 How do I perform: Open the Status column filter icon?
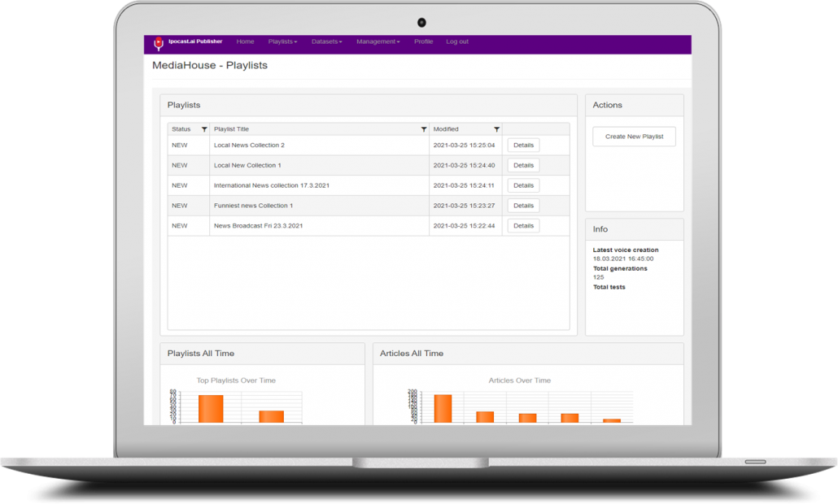(x=204, y=129)
